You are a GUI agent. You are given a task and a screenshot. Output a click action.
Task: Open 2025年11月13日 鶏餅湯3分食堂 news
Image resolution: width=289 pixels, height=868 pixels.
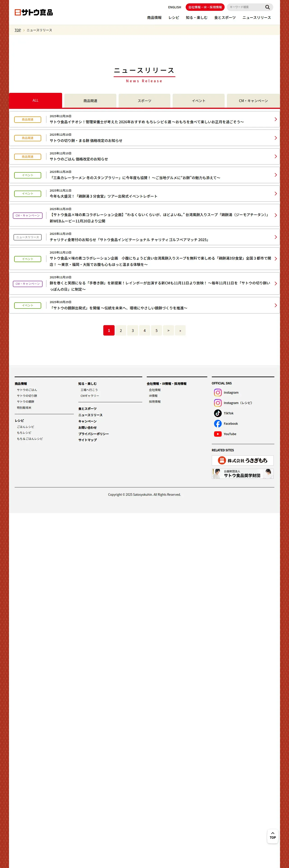144,258
